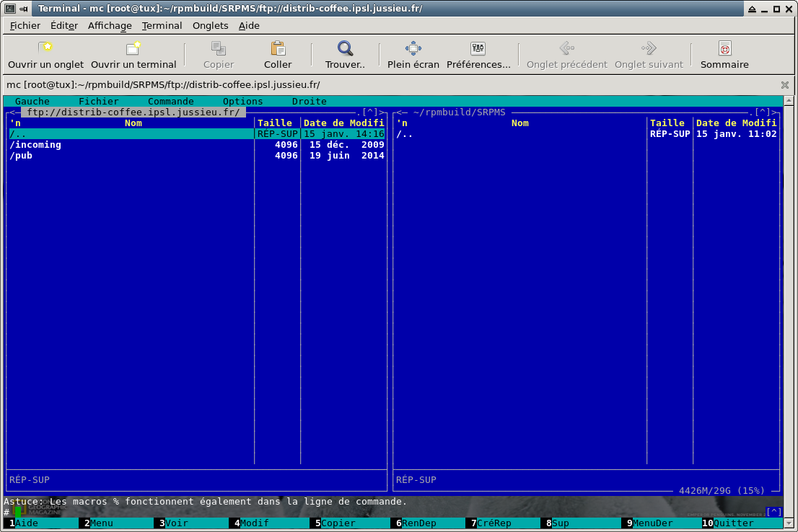Click right panel history forward arrow

tap(775, 112)
